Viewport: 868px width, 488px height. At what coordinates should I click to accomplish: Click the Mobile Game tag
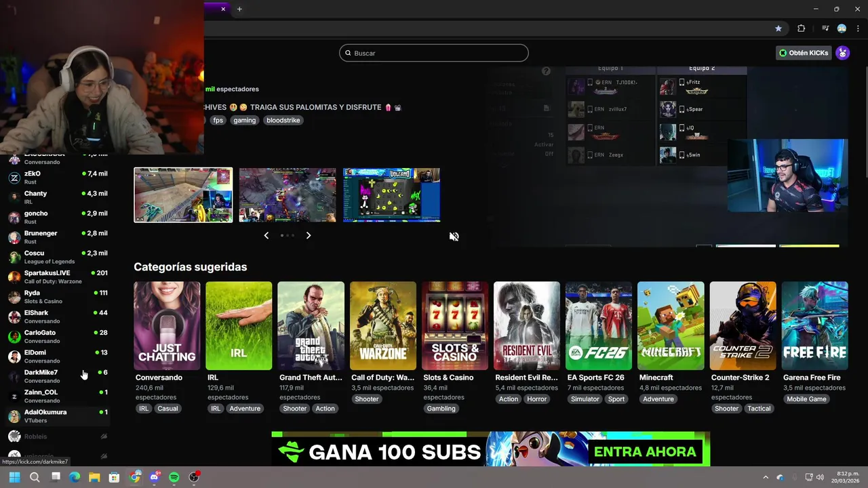pyautogui.click(x=807, y=399)
